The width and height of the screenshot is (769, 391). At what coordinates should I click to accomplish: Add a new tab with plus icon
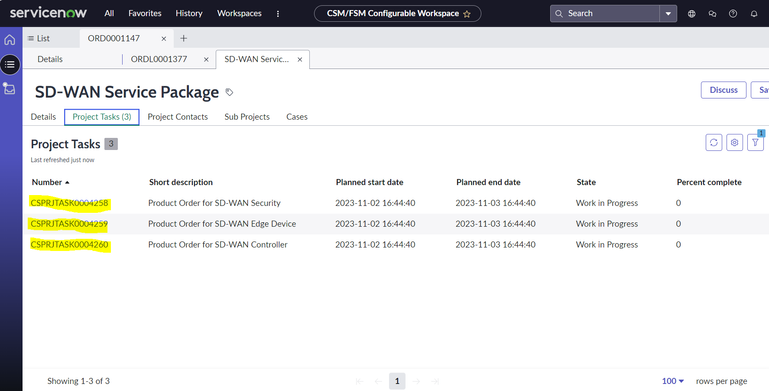[183, 38]
